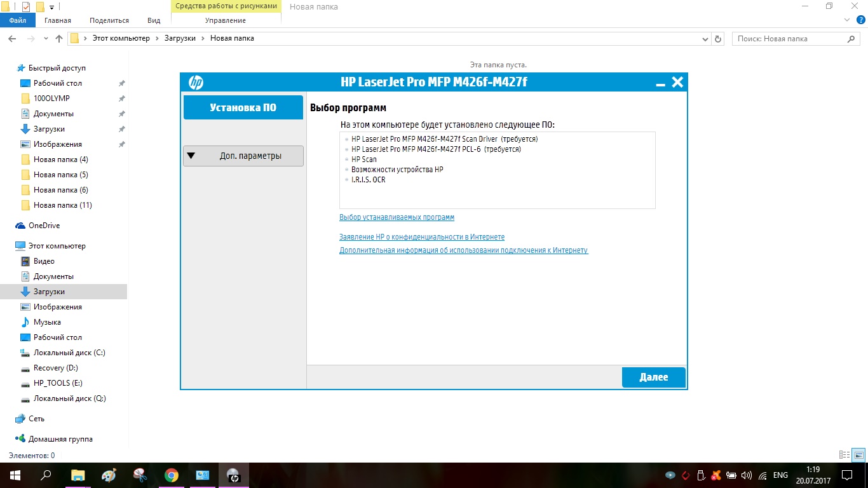Switch to Вид ribbon tab
Screen dimensions: 868x488
click(154, 20)
